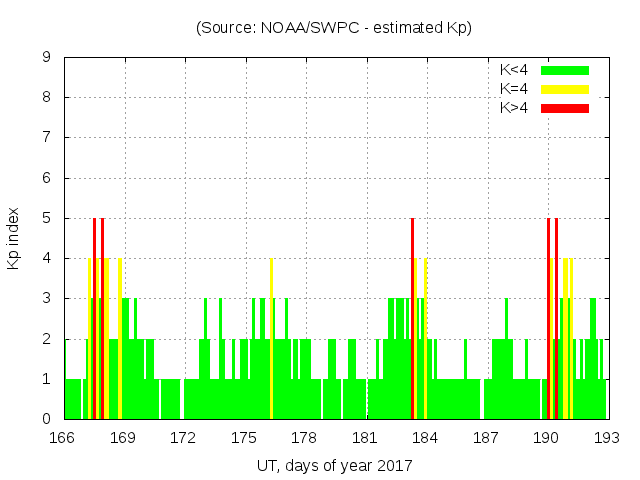Click the x-axis tick label 193
The width and height of the screenshot is (640, 480).
(606, 438)
